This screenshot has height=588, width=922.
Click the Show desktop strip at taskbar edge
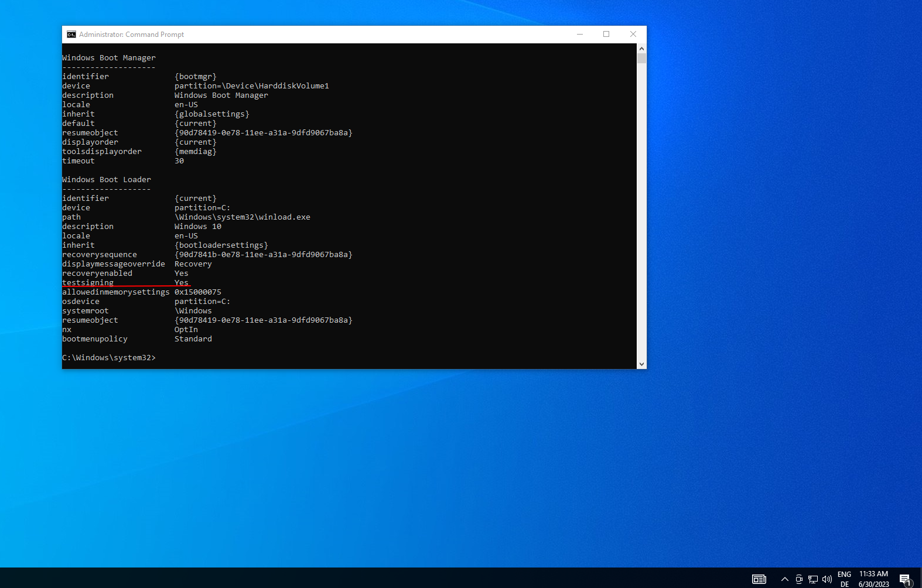(920, 578)
